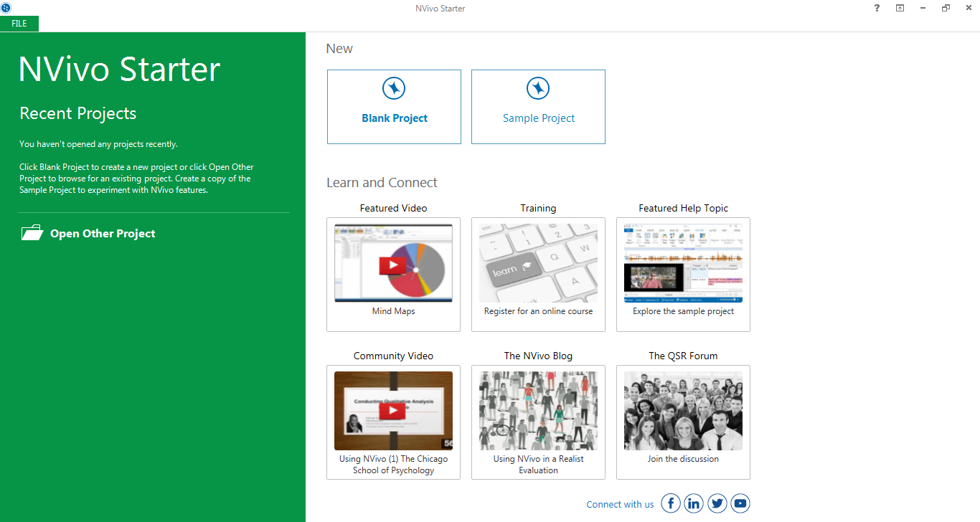Screen dimensions: 980x522
Task: Click Using NVivo in a Realist Evaluation
Action: click(538, 465)
